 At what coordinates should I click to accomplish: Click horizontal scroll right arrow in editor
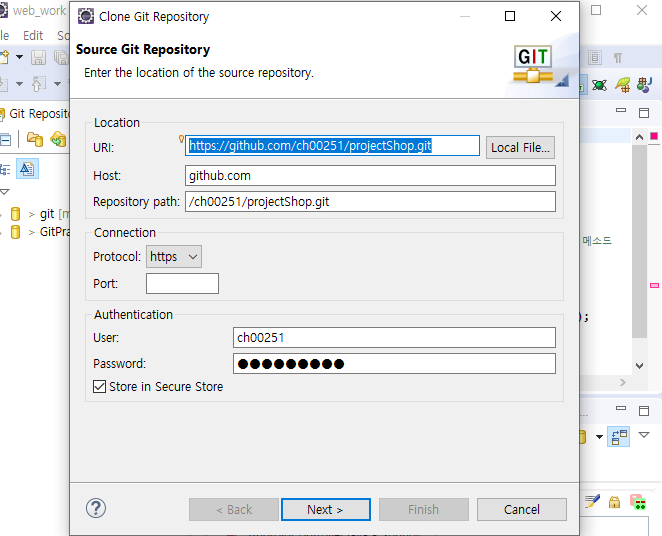pyautogui.click(x=623, y=382)
